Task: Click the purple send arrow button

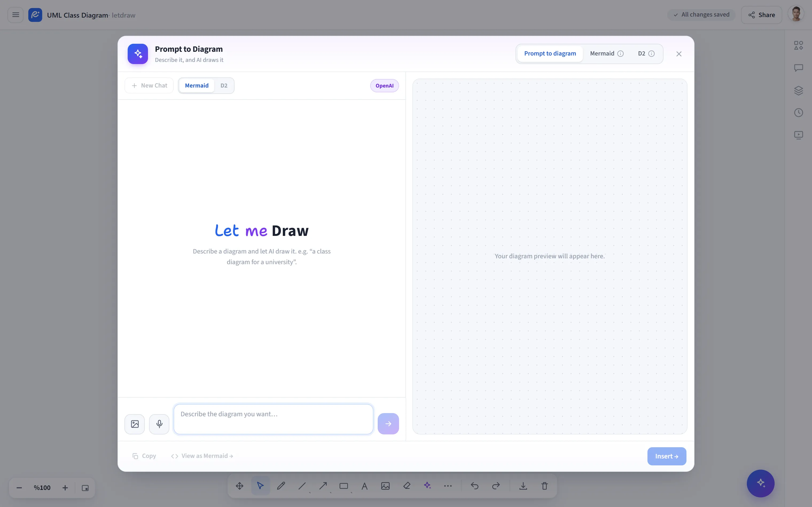Action: 388,423
